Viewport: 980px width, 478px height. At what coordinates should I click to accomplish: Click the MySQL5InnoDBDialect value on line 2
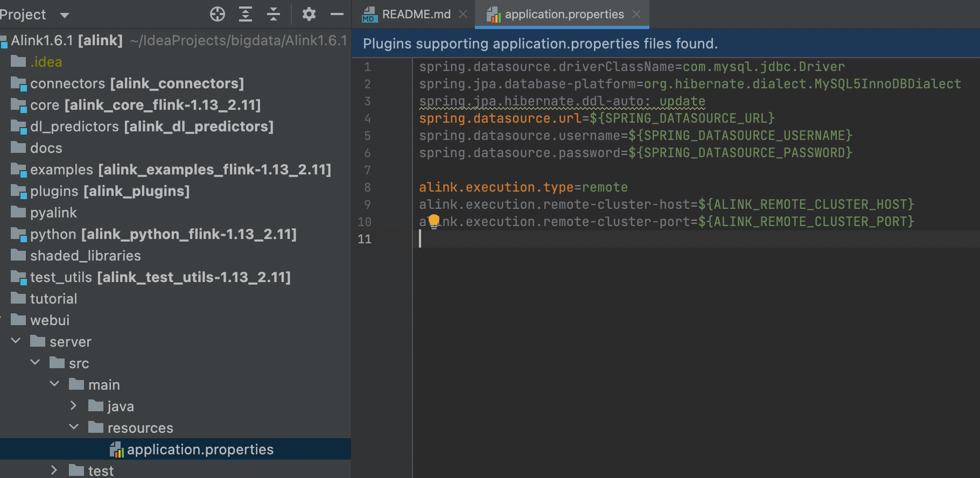pyautogui.click(x=887, y=84)
